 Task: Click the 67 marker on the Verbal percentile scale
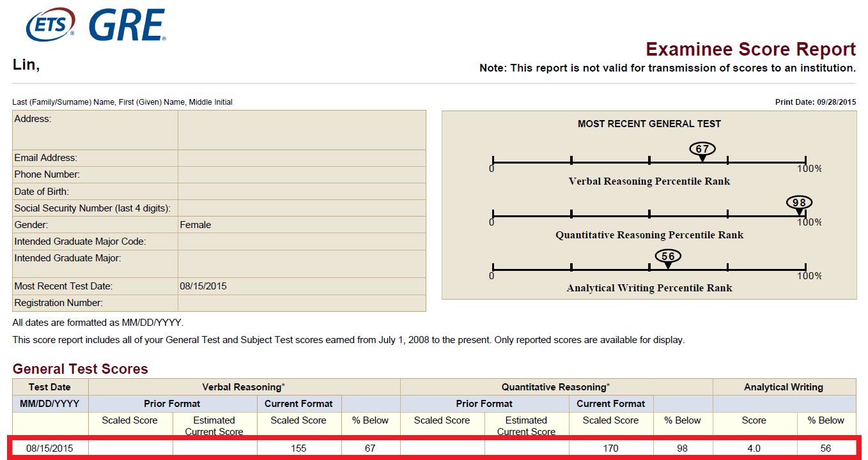click(x=702, y=149)
